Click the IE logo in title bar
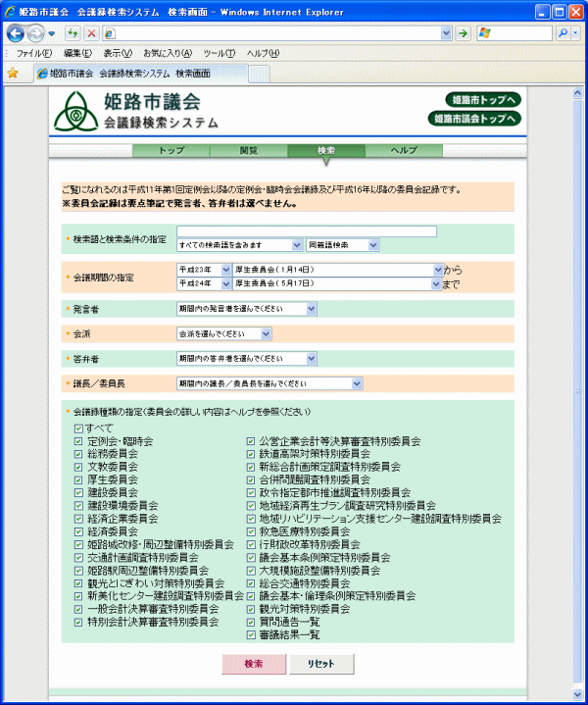 click(11, 12)
